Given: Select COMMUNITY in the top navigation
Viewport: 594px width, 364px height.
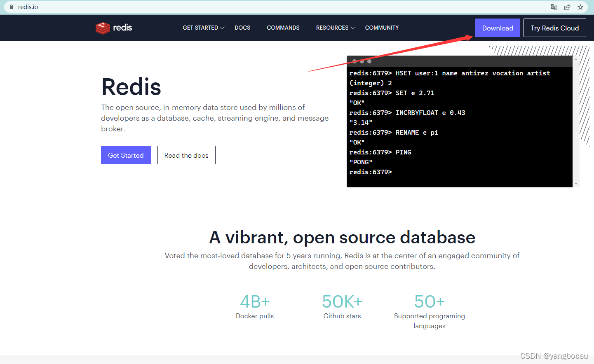Looking at the screenshot, I should pyautogui.click(x=382, y=28).
